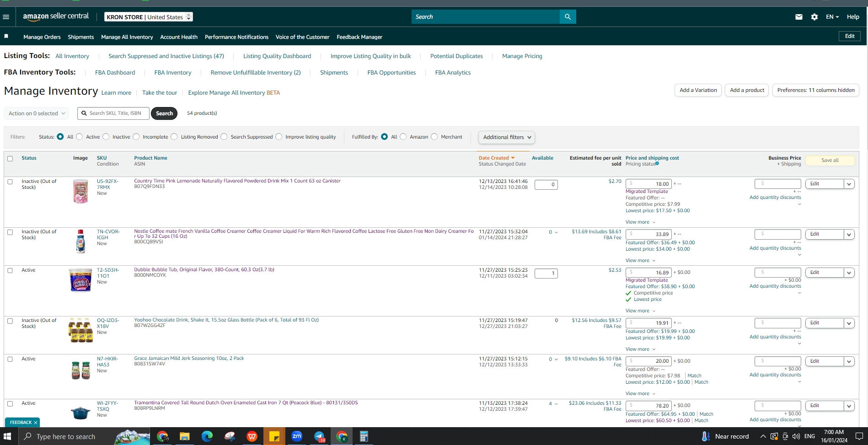Click the Search SKU, Title, ISBN field
The image size is (868, 445).
113,113
